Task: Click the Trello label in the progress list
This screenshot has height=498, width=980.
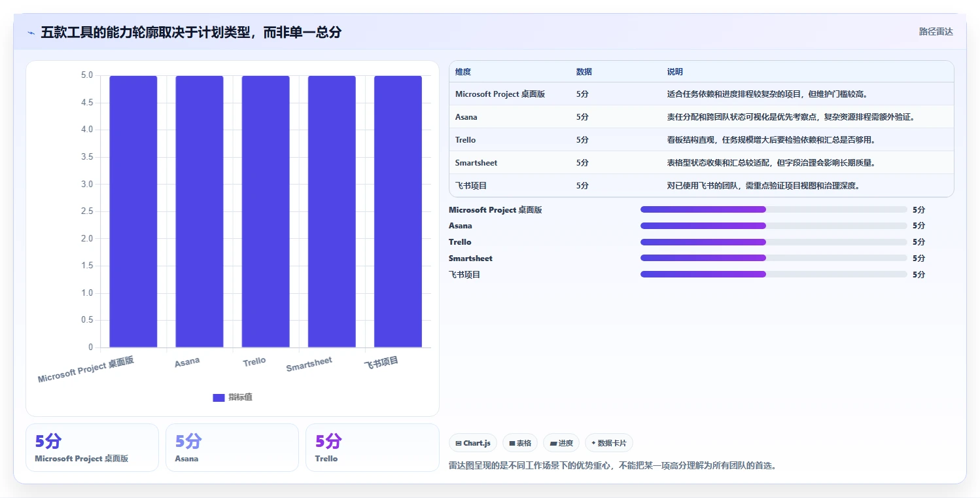Action: click(x=460, y=242)
